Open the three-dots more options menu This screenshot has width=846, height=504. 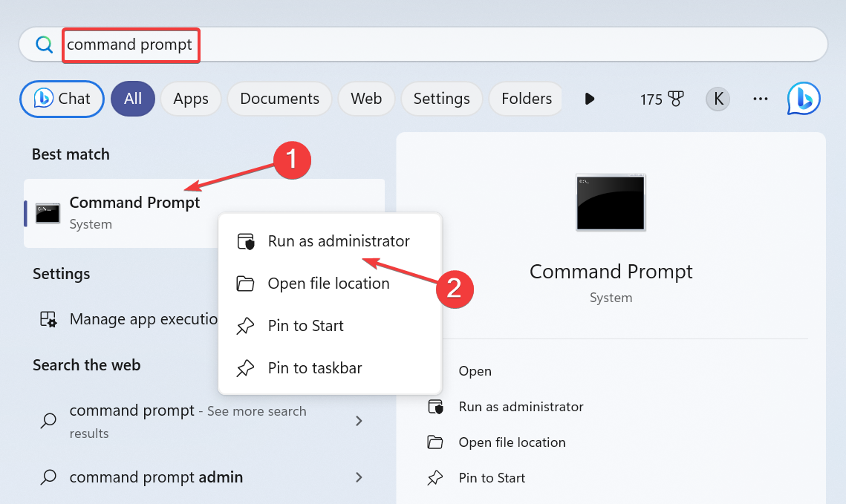point(760,99)
